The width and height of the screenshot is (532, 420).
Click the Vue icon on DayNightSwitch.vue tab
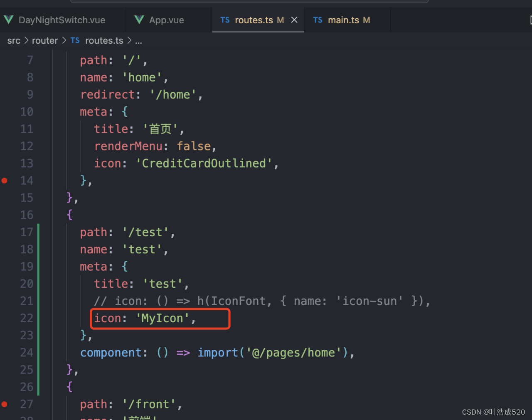(9, 20)
